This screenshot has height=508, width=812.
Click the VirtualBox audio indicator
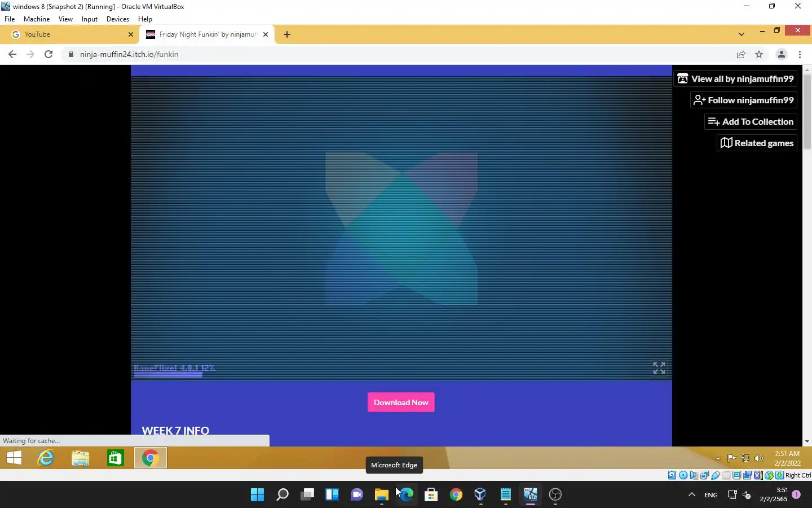pos(694,475)
